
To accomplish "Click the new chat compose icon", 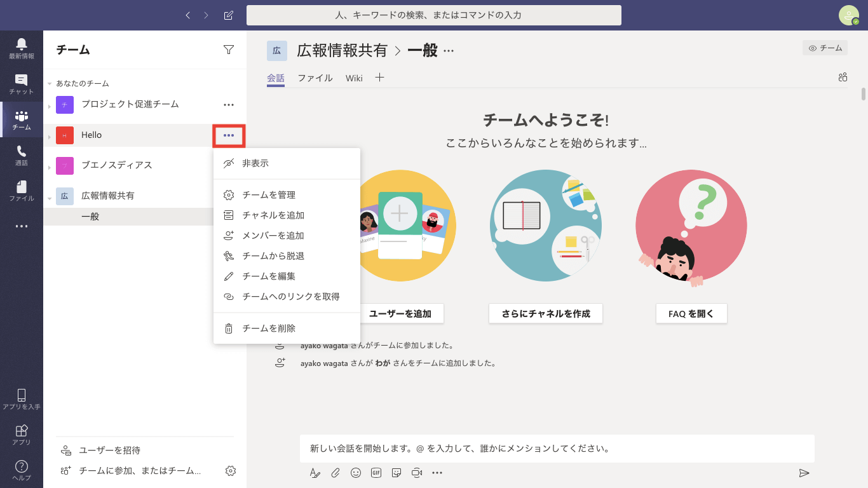I will coord(228,15).
